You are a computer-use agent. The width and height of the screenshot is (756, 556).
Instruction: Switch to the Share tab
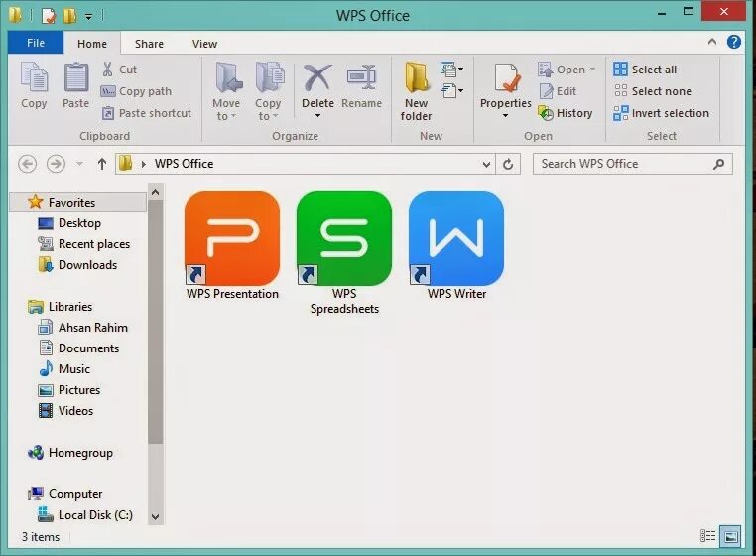[149, 44]
